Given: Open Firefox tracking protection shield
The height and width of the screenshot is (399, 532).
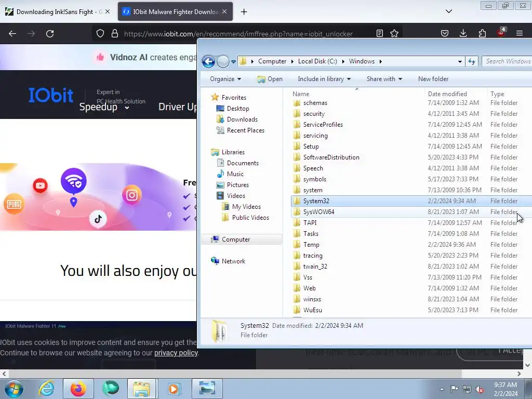Looking at the screenshot, I should (100, 34).
